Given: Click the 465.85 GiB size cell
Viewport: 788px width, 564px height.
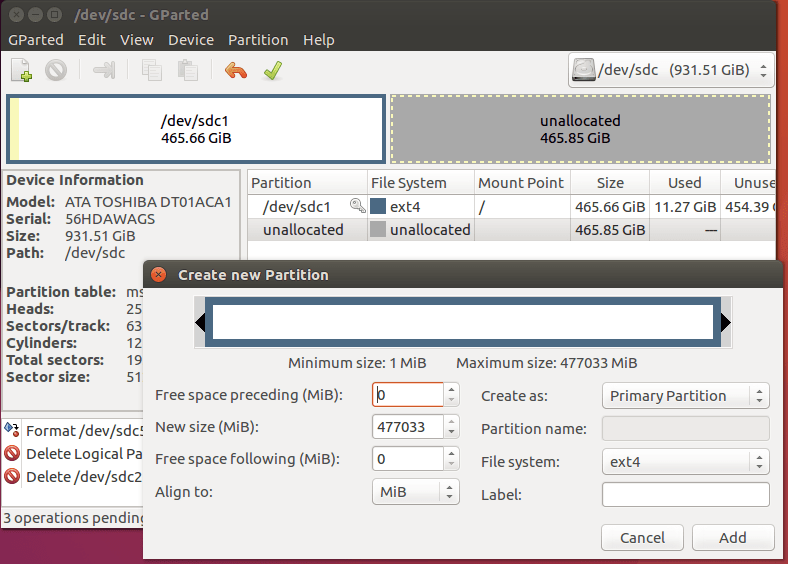Looking at the screenshot, I should pos(610,230).
